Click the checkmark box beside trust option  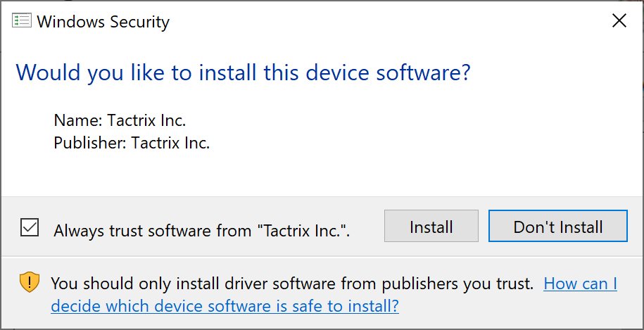click(30, 227)
